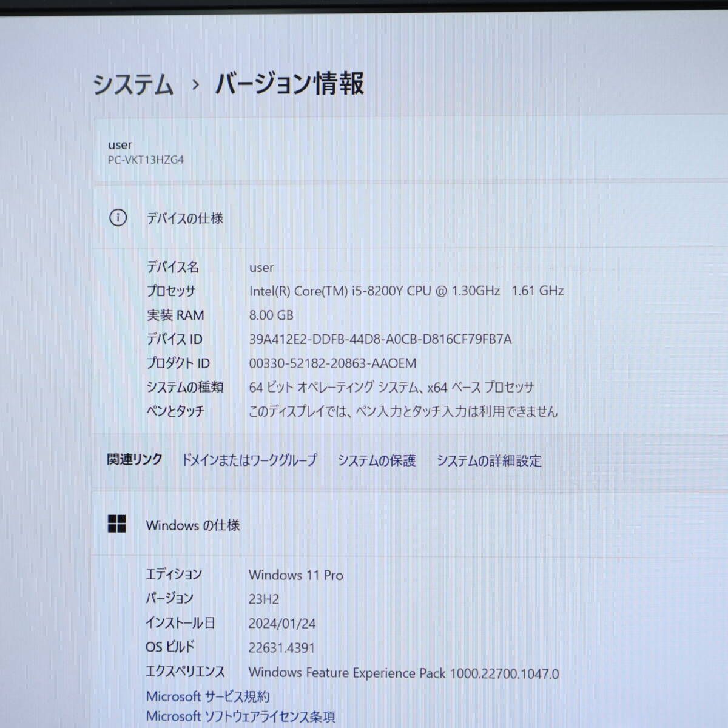
Task: Click the device name user header
Action: (x=120, y=144)
